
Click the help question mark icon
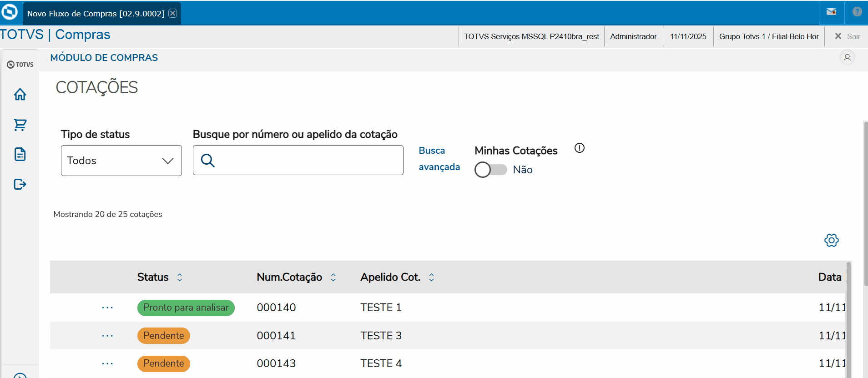(857, 12)
